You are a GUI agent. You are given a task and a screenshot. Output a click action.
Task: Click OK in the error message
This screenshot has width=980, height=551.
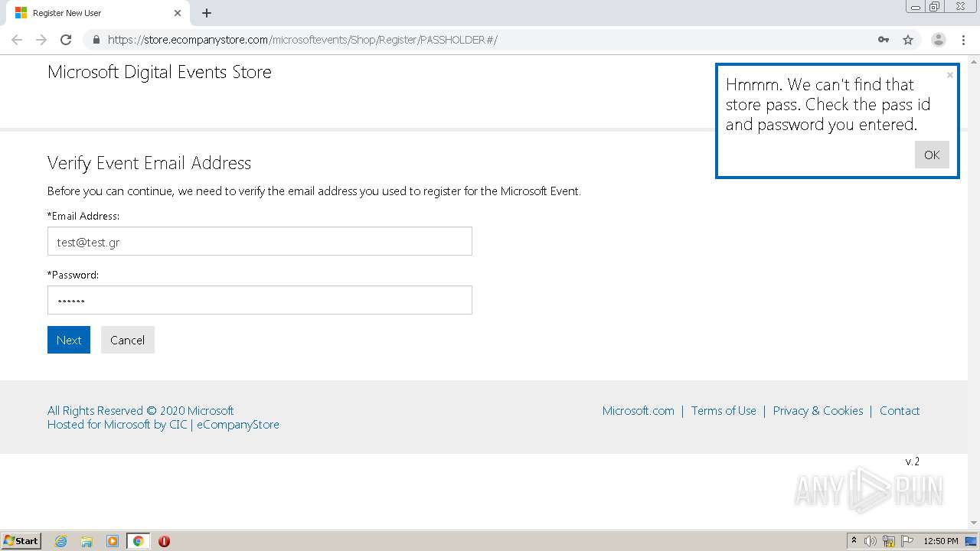[932, 155]
